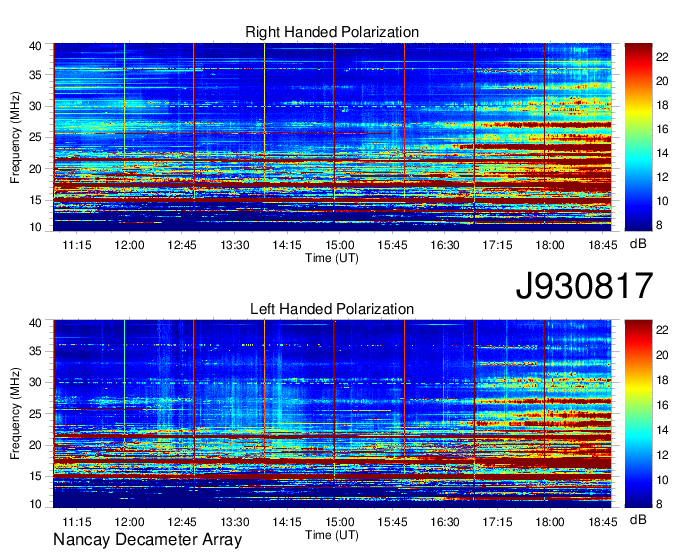
Task: Click the 12:45 time tick under Right Handed plot
Action: (x=182, y=245)
